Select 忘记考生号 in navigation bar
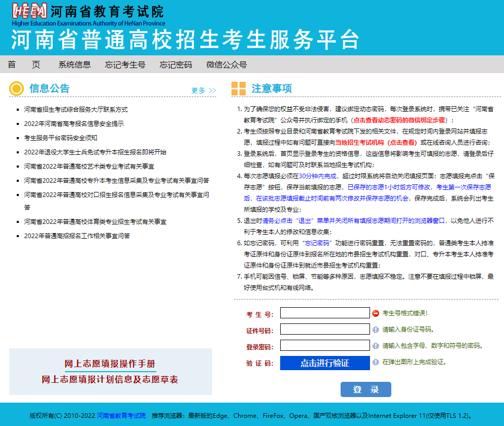504x426 pixels. tap(125, 64)
